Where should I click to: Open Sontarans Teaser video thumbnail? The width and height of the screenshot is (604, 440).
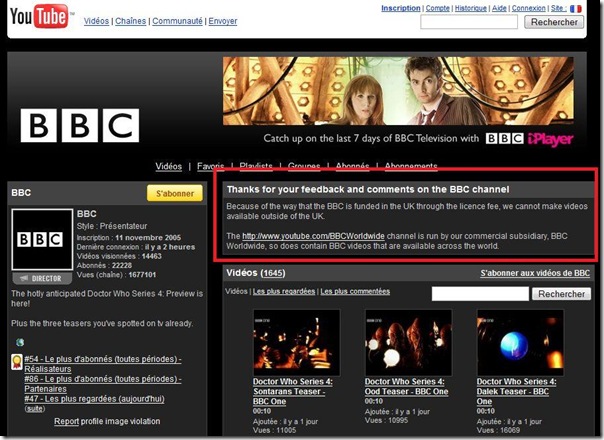[297, 343]
